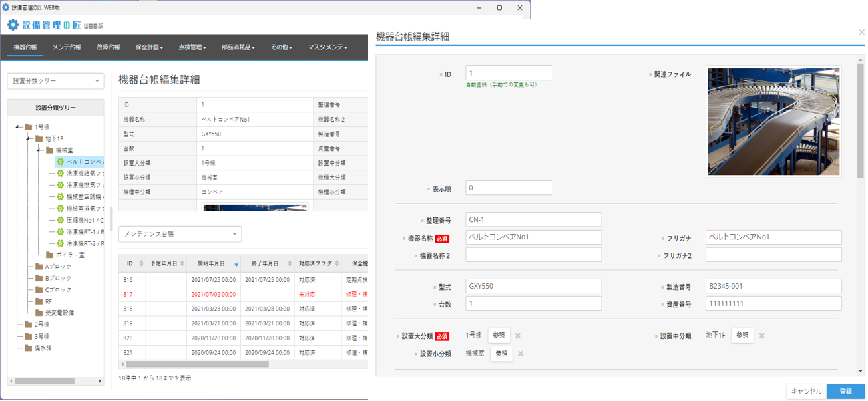868x401 pixels.
Task: Click the 整理番号 input field
Action: pos(533,219)
